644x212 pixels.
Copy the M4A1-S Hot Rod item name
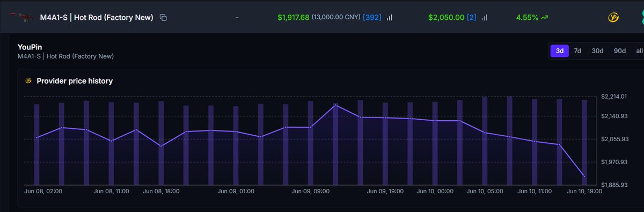click(163, 18)
